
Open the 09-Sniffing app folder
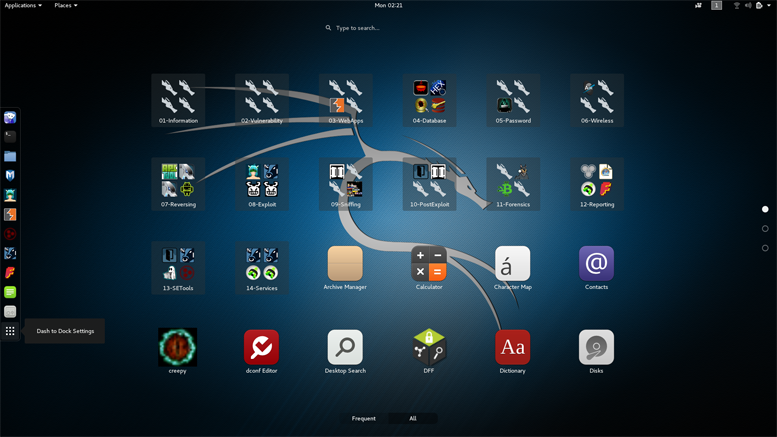pos(346,184)
